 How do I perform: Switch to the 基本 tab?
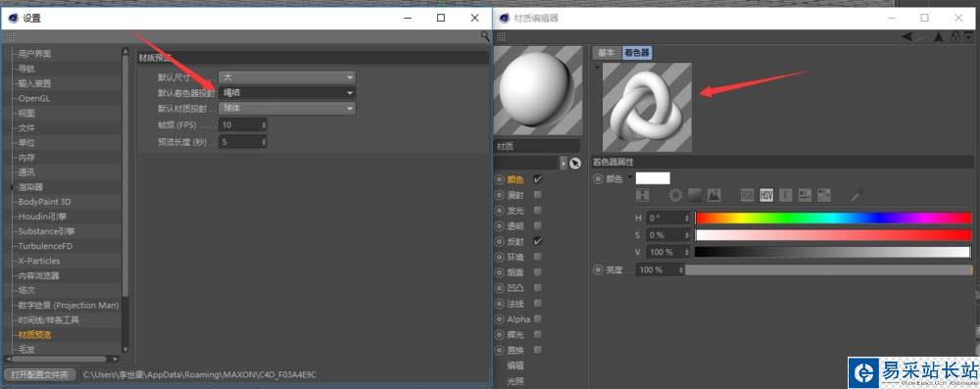607,53
